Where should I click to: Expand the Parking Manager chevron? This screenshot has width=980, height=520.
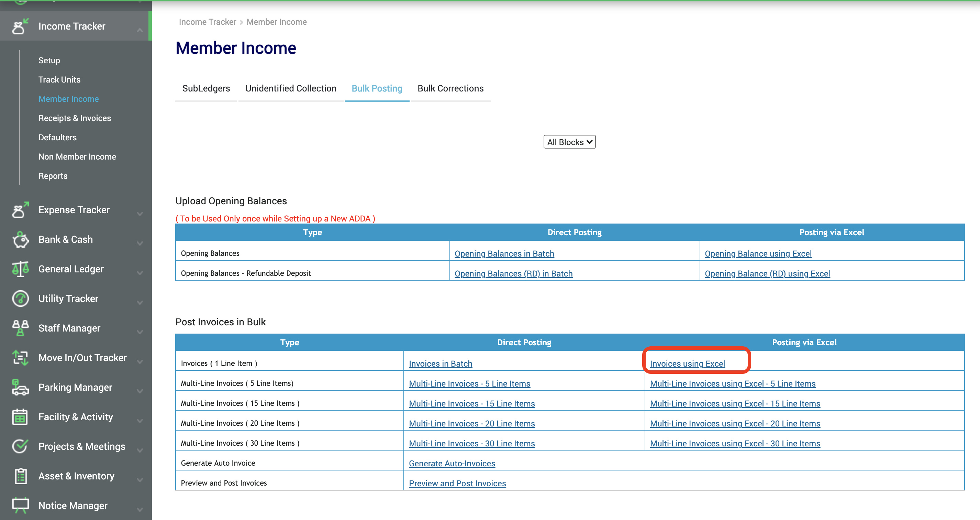click(140, 391)
